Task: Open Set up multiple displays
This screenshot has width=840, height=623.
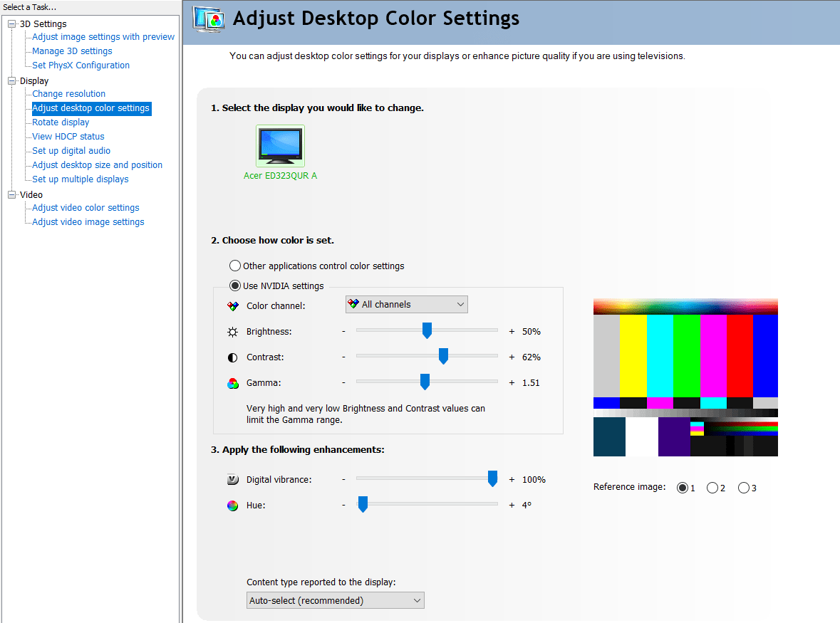Action: (x=81, y=179)
